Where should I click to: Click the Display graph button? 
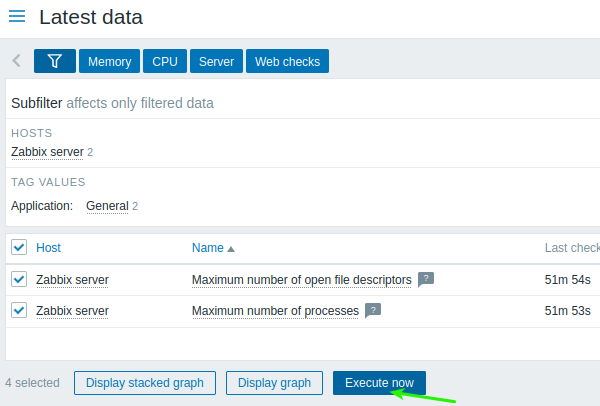(274, 383)
